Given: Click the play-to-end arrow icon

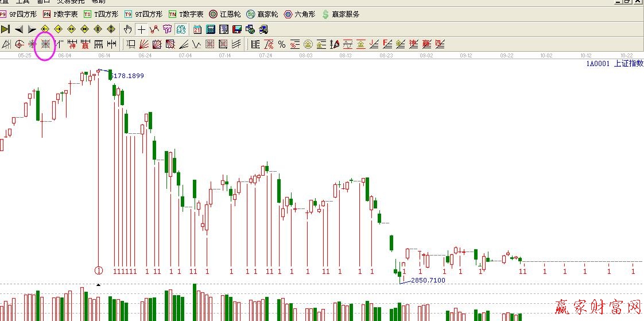Looking at the screenshot, I should click(x=5, y=29).
